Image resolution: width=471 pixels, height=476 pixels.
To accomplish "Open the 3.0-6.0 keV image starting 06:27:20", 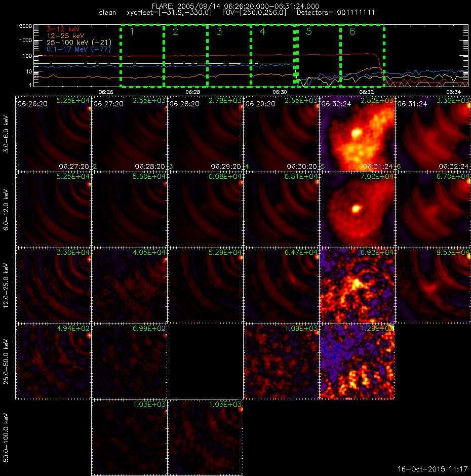I will click(129, 134).
